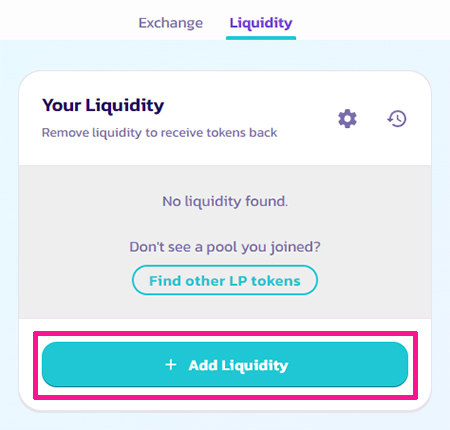Image resolution: width=450 pixels, height=430 pixels.
Task: Click the plus icon on Add Liquidity
Action: pyautogui.click(x=171, y=365)
